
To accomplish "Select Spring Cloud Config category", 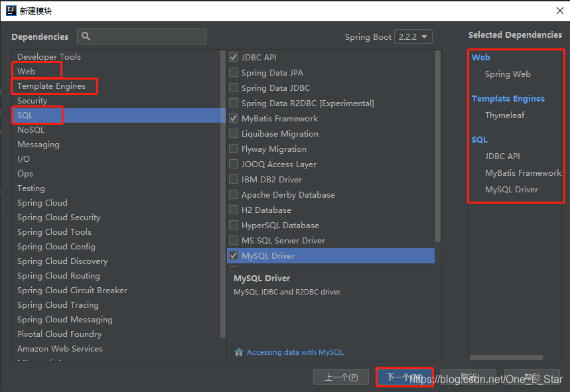I will pos(56,246).
